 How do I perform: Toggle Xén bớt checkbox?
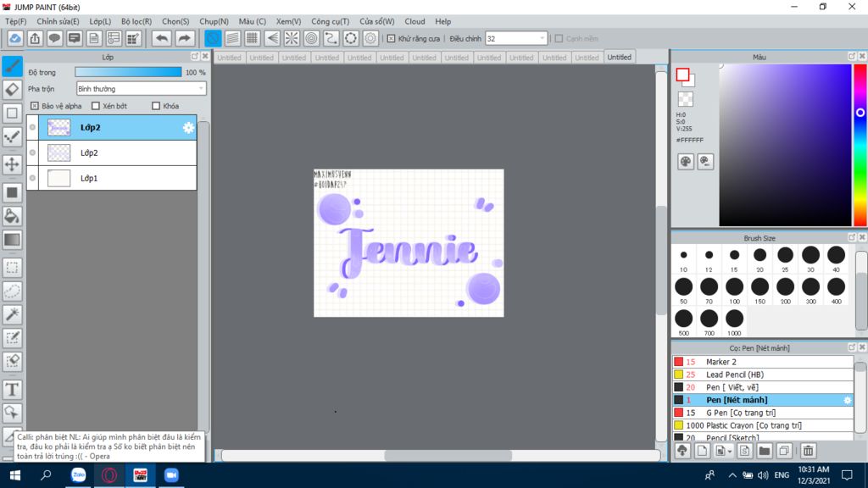(96, 106)
